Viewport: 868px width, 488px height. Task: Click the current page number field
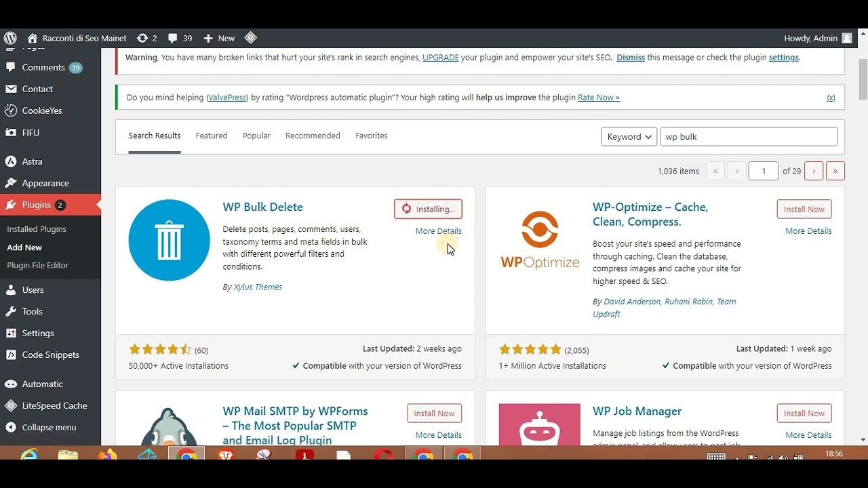764,171
